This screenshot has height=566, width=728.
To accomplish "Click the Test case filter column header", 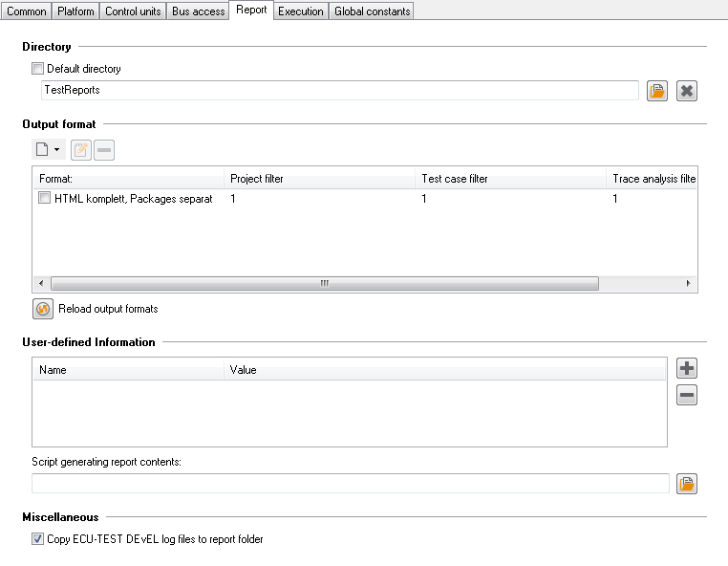I will (x=511, y=179).
